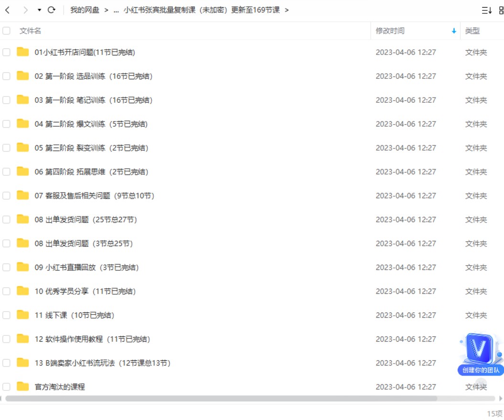Select 08 出单发货问题 (25节总27节) name

tap(86, 220)
